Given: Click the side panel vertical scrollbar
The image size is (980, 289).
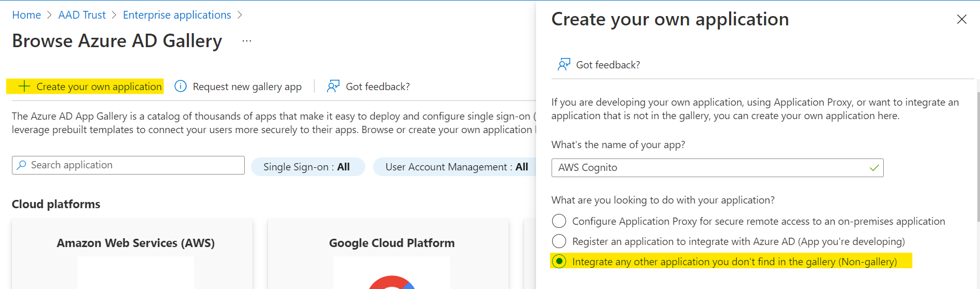Looking at the screenshot, I should [977, 156].
